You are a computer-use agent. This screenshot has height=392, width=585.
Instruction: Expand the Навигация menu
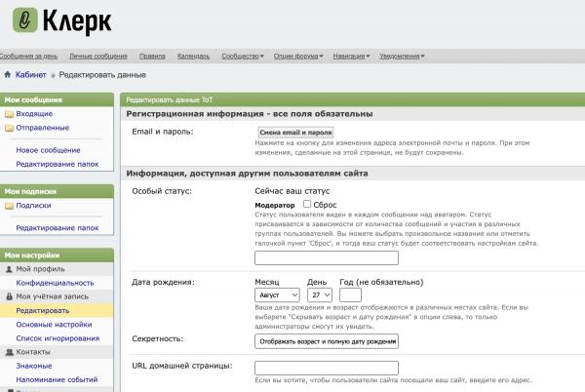pyautogui.click(x=351, y=56)
